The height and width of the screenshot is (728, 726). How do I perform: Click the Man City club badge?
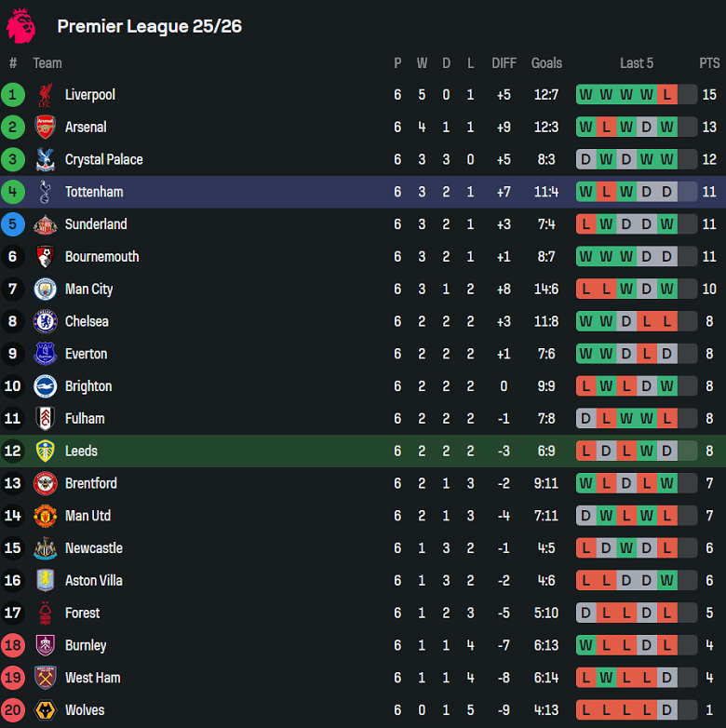45,289
